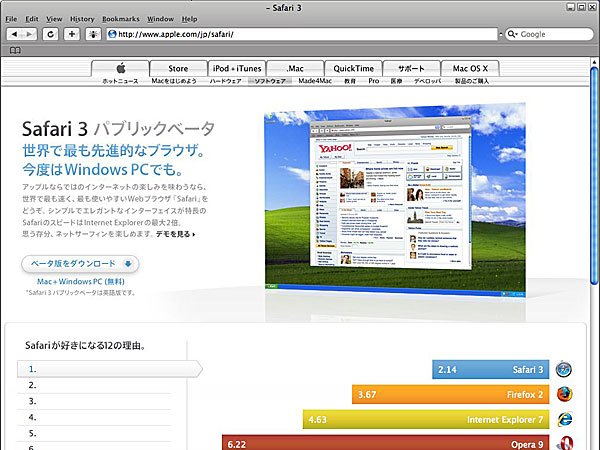Go back with the left arrow button
600x450 pixels.
click(x=14, y=34)
